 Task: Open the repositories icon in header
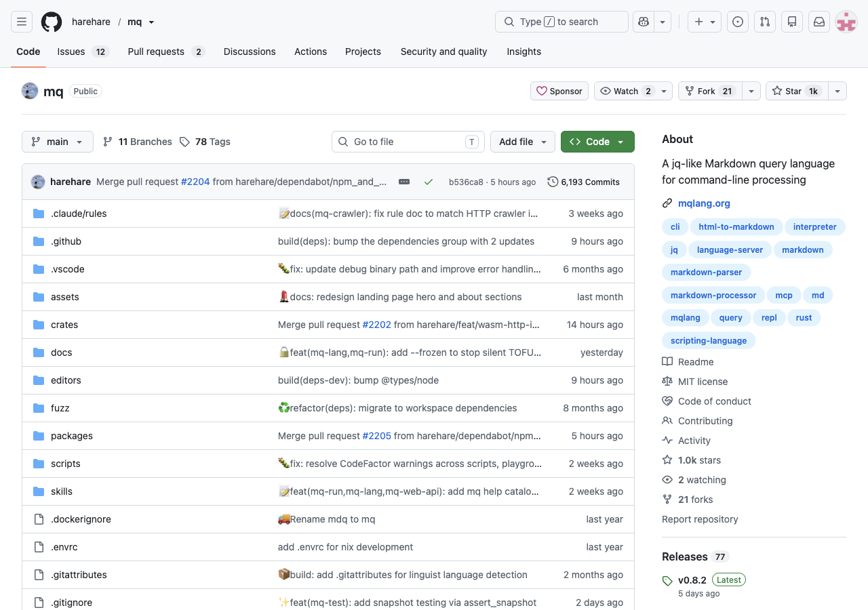pos(792,22)
